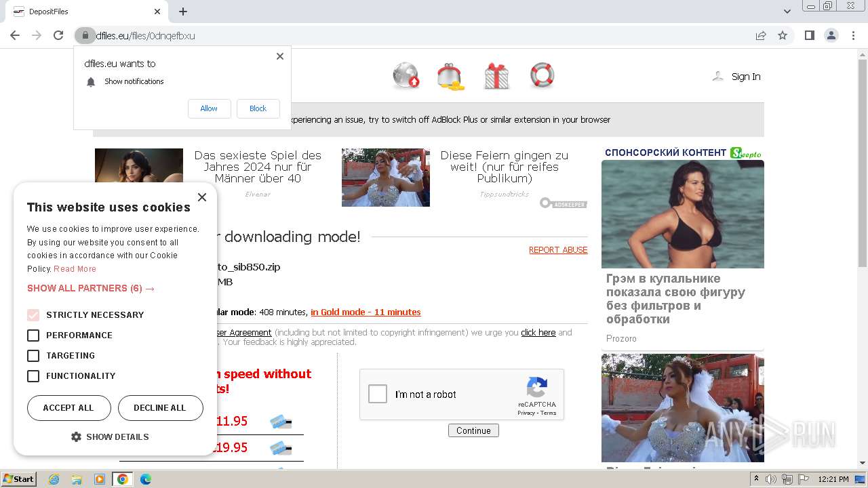Click the Diese Feiern gingen ad headline
Screen dimensions: 868x488
505,167
